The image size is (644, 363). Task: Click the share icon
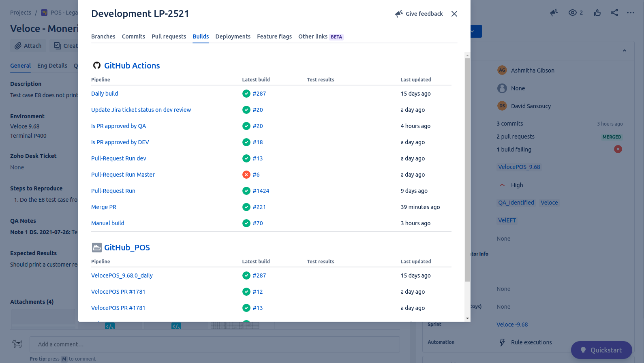pos(614,13)
